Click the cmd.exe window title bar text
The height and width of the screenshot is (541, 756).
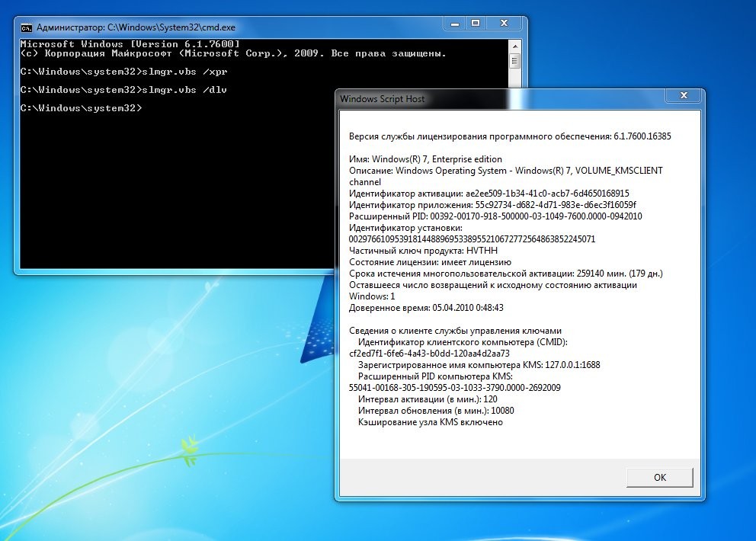136,27
